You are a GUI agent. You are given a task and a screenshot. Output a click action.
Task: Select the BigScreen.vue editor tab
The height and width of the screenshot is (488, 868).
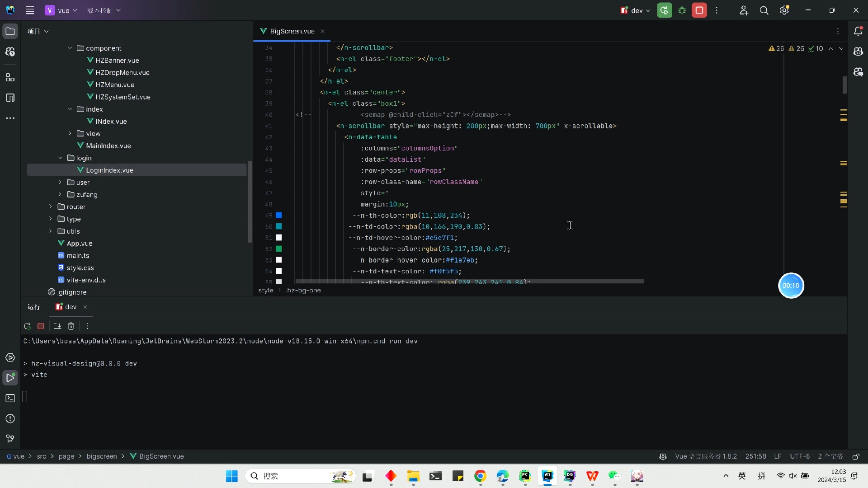click(x=292, y=31)
